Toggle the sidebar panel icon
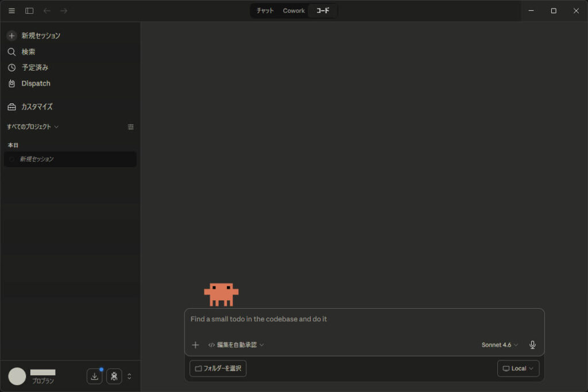The image size is (588, 392). (x=29, y=11)
